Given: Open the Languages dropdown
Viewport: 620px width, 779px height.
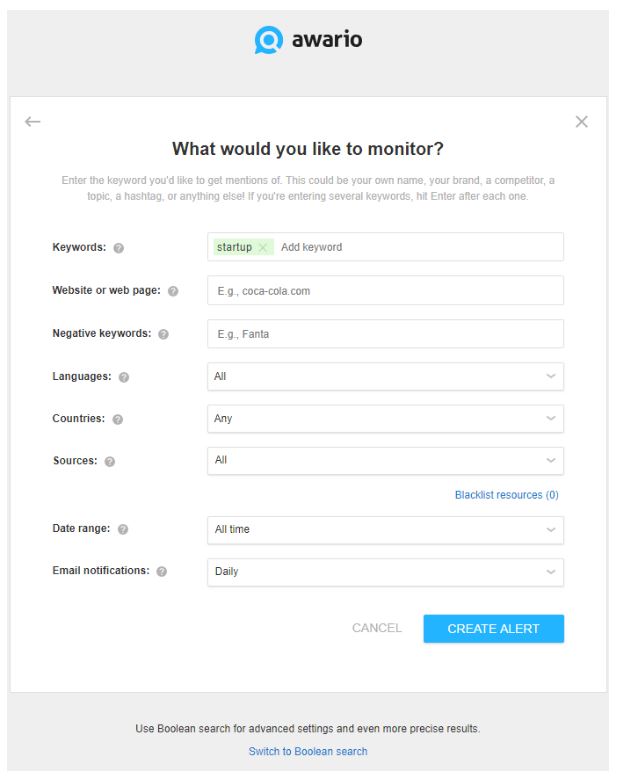Looking at the screenshot, I should click(x=385, y=377).
